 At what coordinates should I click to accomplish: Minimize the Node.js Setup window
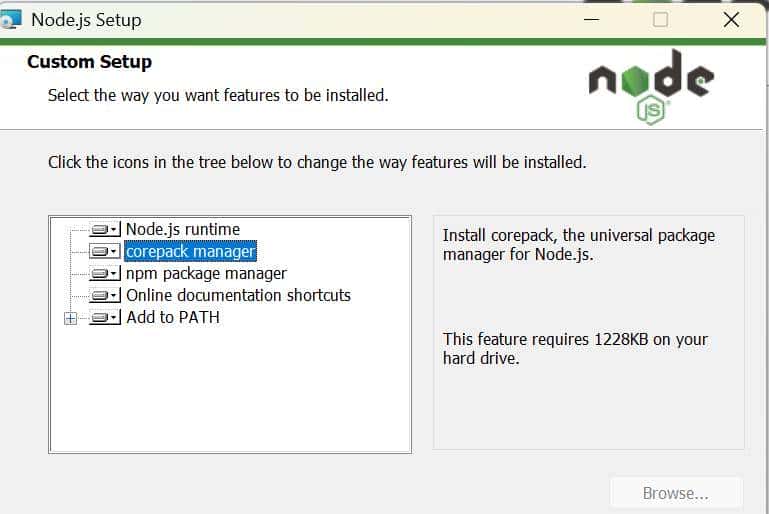[591, 20]
